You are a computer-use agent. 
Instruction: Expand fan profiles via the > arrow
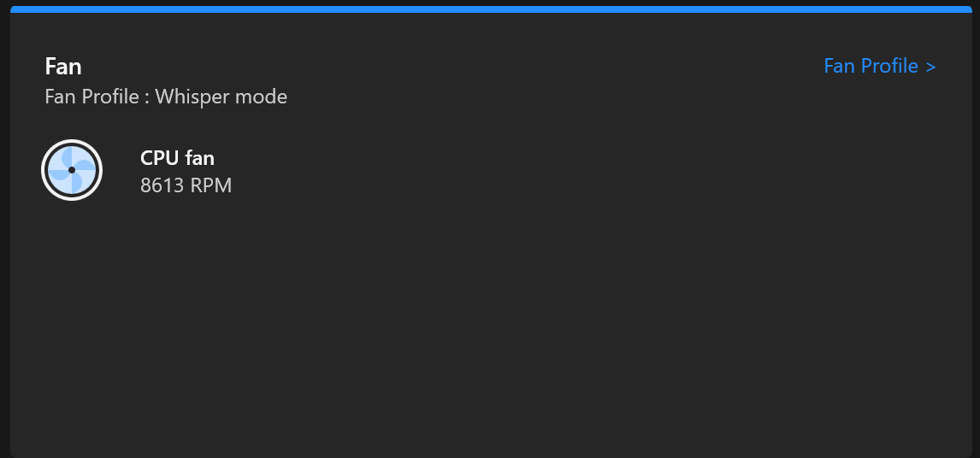930,67
